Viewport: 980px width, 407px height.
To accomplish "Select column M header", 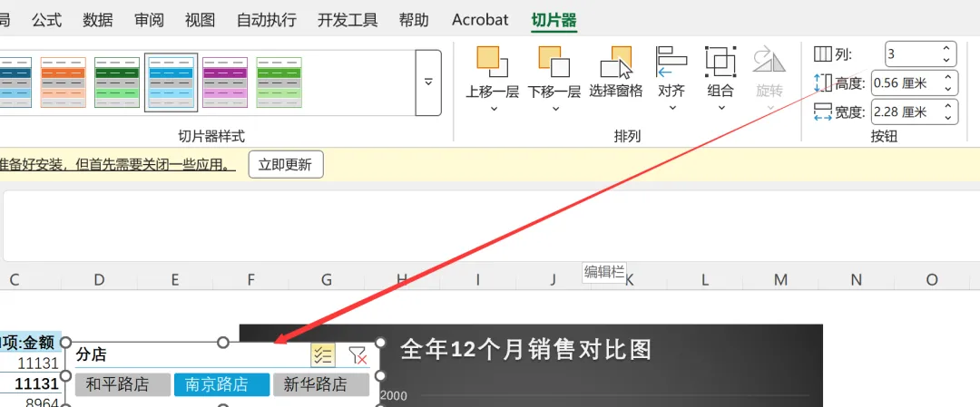I will 780,280.
